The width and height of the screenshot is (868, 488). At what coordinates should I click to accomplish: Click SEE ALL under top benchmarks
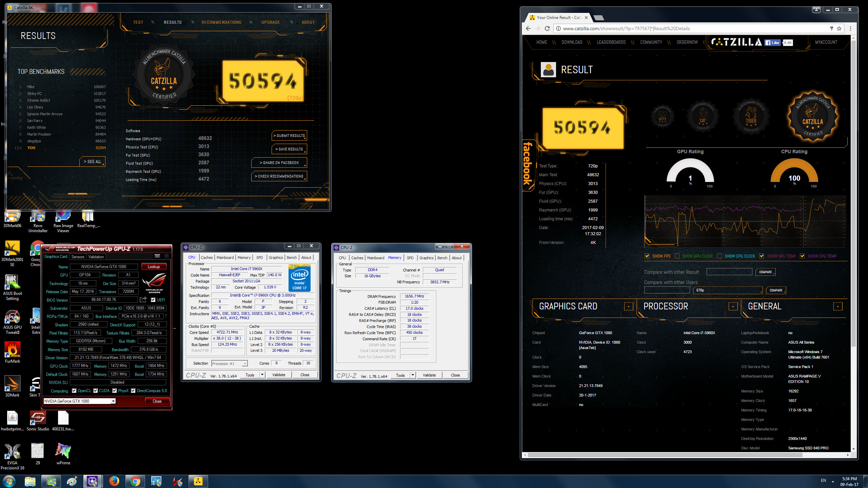[93, 162]
